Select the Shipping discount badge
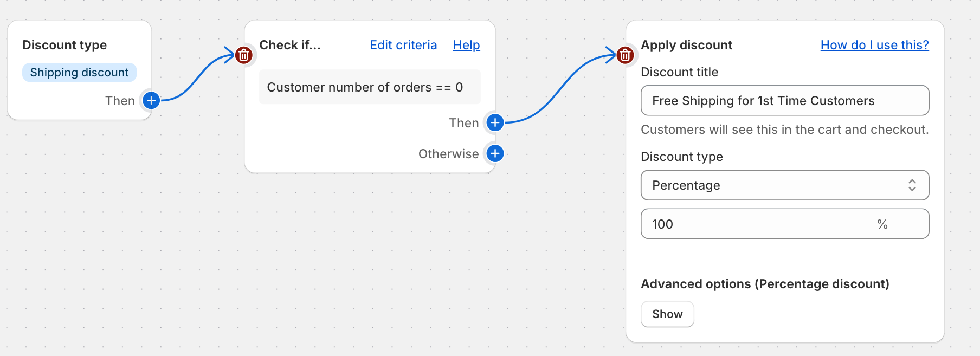Viewport: 980px width, 356px height. coord(79,73)
